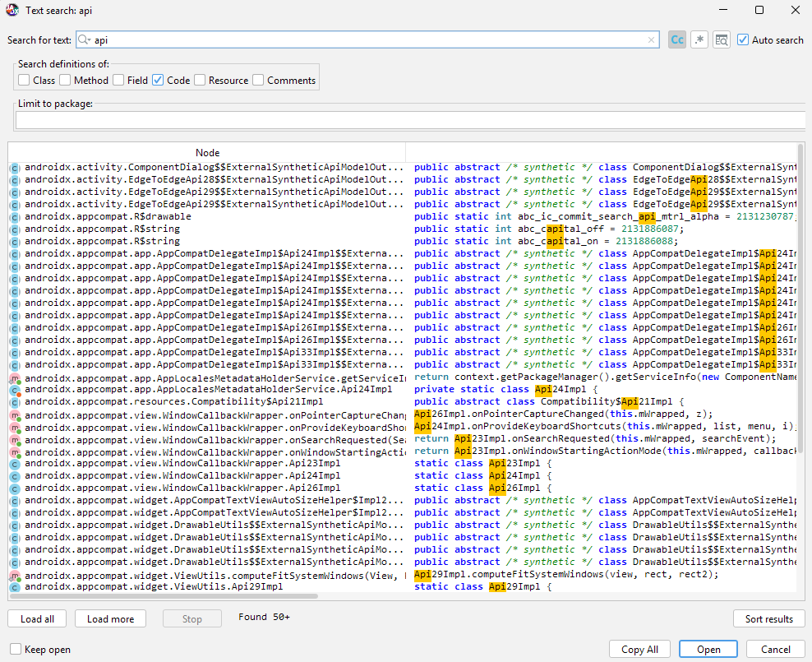Click method icon of getServiceInfo result row
Image resolution: width=812 pixels, height=662 pixels.
coord(14,377)
